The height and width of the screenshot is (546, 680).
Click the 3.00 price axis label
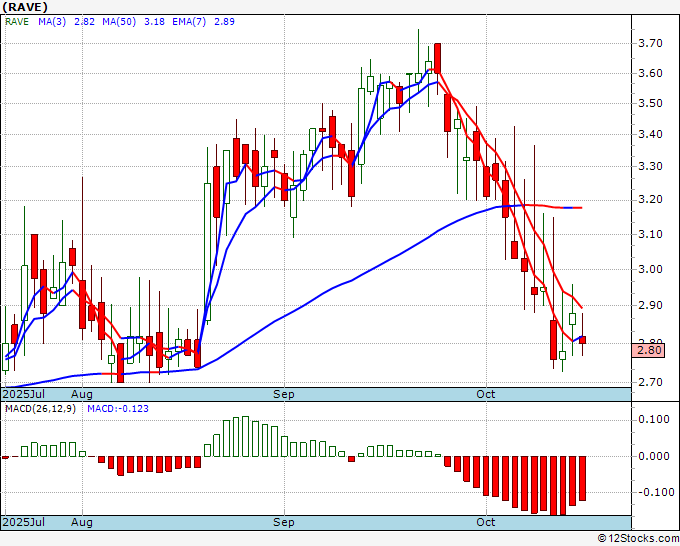(x=651, y=269)
